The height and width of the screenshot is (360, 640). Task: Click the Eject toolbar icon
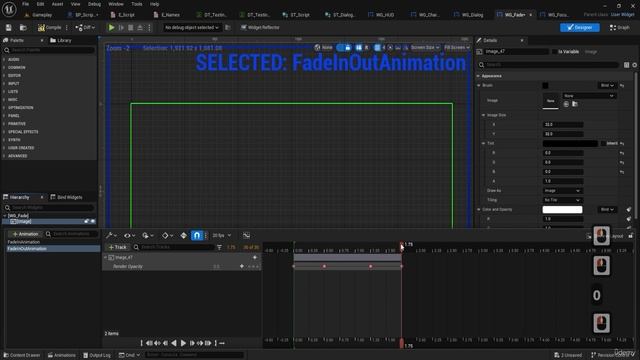tap(140, 27)
